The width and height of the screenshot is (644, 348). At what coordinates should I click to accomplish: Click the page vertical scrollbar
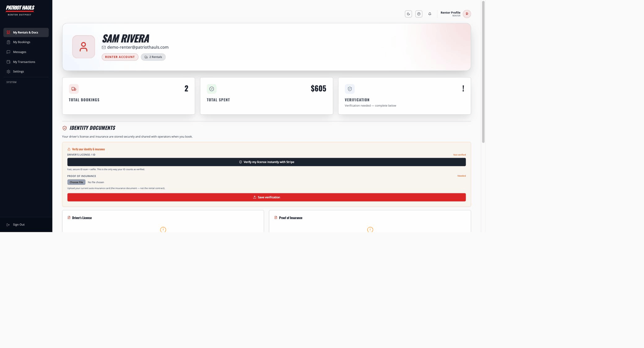pos(483,72)
